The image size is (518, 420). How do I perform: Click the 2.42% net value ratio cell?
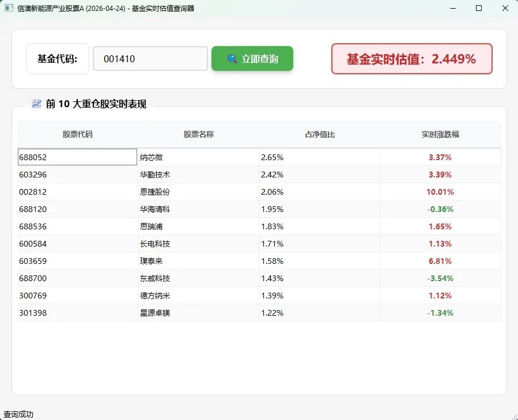(x=319, y=175)
